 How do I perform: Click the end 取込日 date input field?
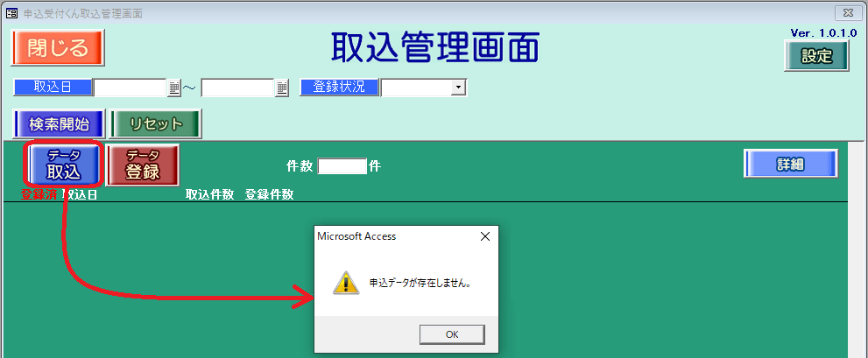[238, 88]
